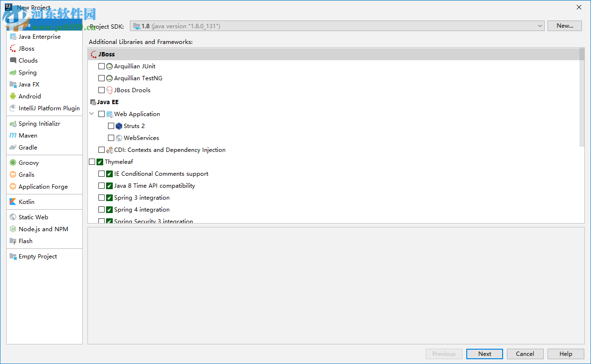591x364 pixels.
Task: Click the disabled Previous button
Action: 444,354
